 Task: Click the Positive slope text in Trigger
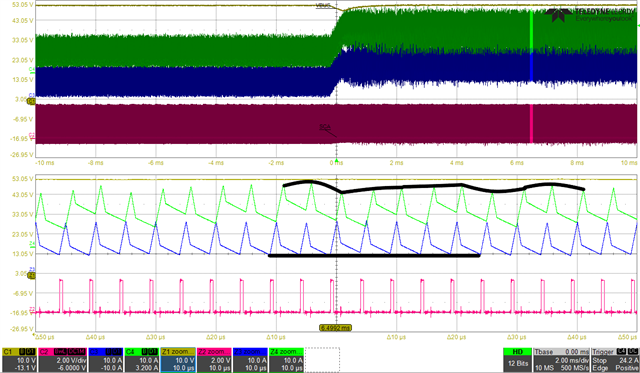coord(627,368)
